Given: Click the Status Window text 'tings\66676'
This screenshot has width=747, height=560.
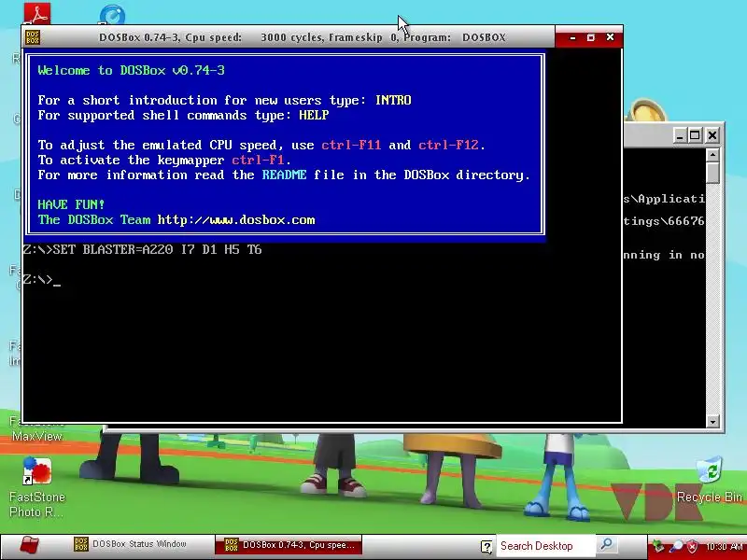Looking at the screenshot, I should [664, 221].
